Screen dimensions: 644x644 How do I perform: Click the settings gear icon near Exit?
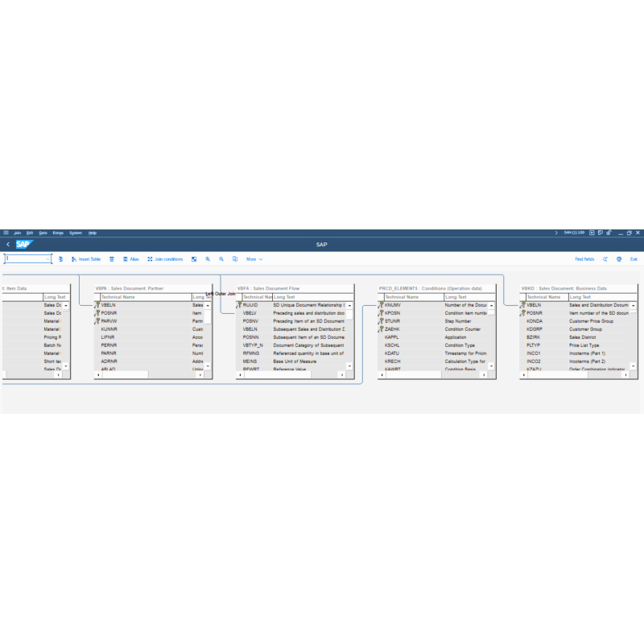point(619,259)
